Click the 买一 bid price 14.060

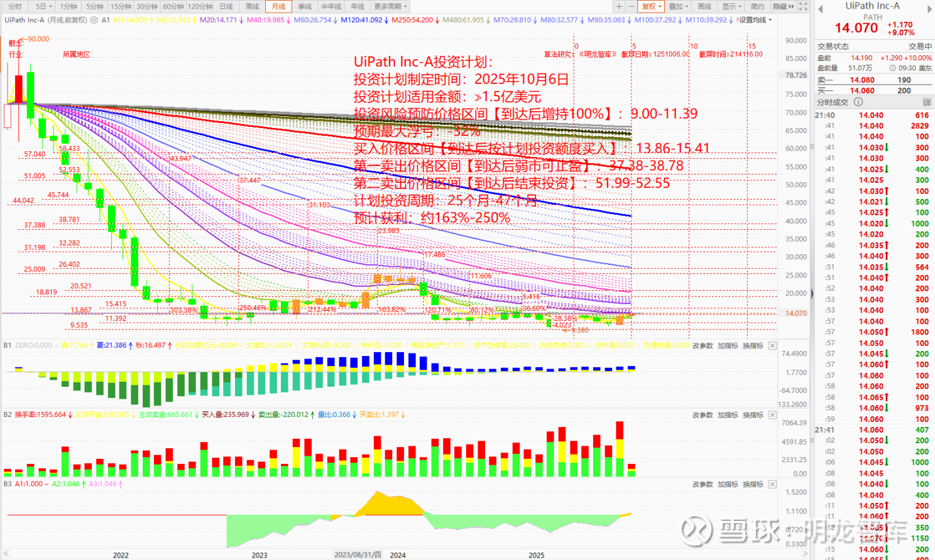point(862,90)
